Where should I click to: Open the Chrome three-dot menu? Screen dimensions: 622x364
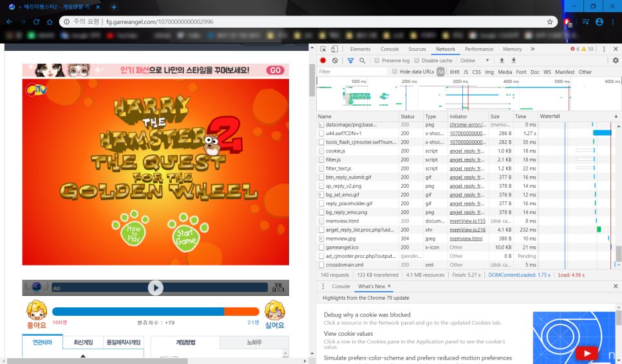(613, 22)
